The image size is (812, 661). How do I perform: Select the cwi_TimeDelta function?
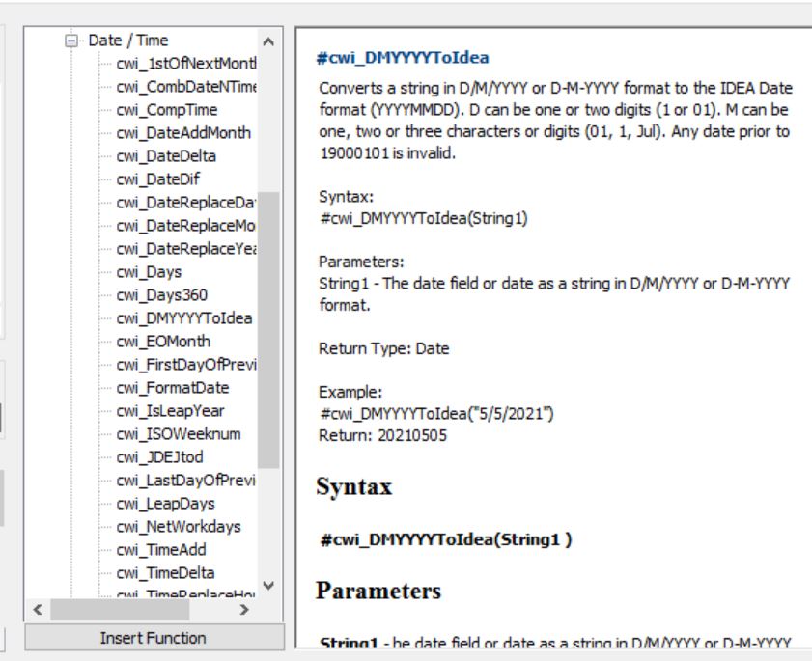click(x=165, y=573)
